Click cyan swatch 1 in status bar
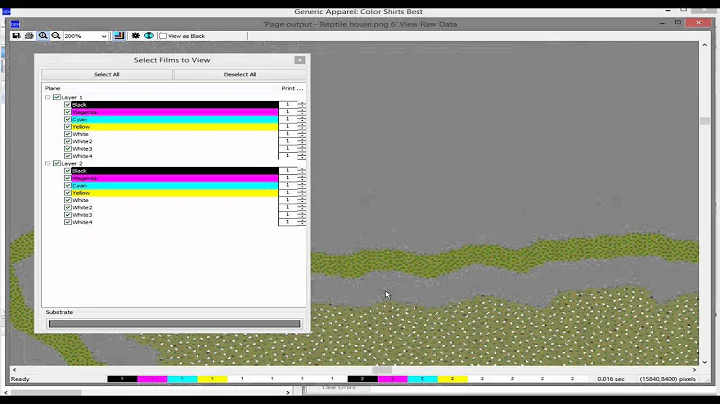This screenshot has width=720, height=404. pyautogui.click(x=182, y=379)
